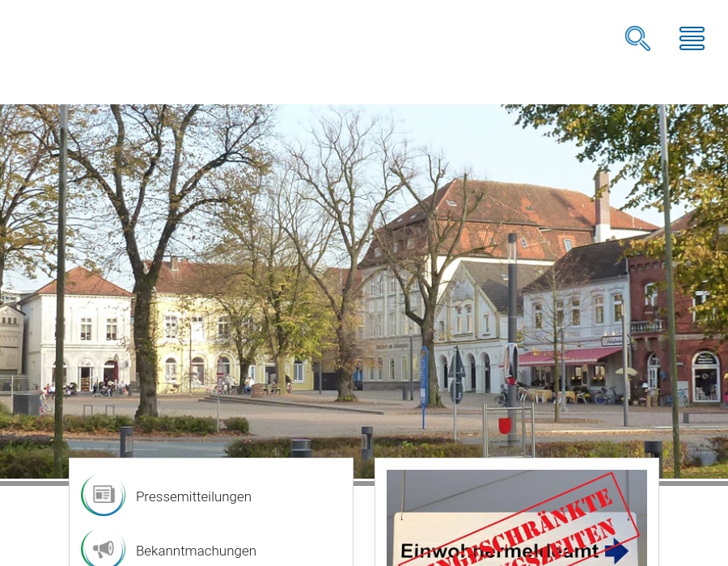728x566 pixels.
Task: Open the Pressemitteilungen menu entry
Action: click(x=193, y=496)
